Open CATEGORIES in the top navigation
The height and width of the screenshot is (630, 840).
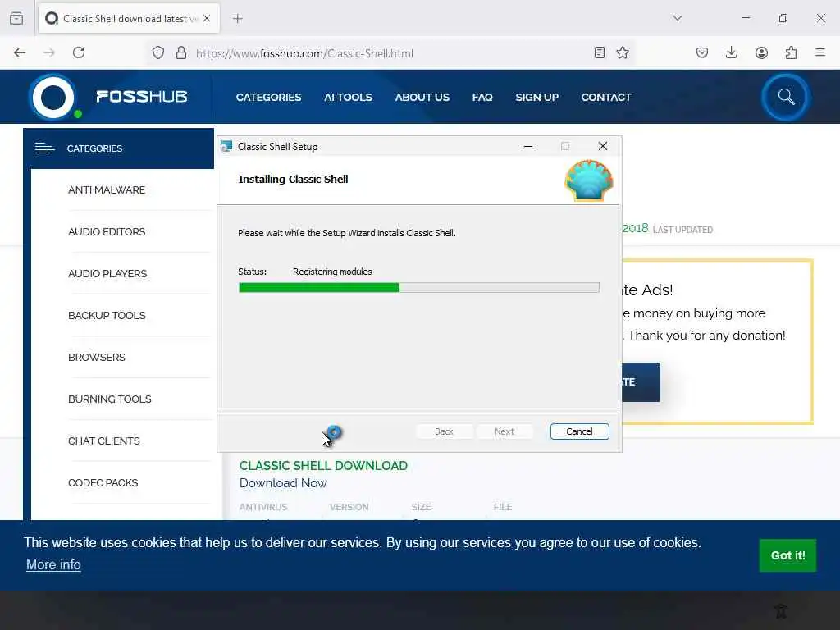(268, 98)
